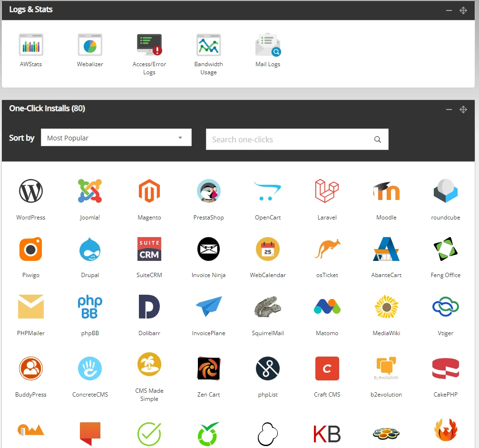Viewport: 479px width, 448px height.
Task: Collapse the One-Click Installs panel
Action: coord(449,110)
